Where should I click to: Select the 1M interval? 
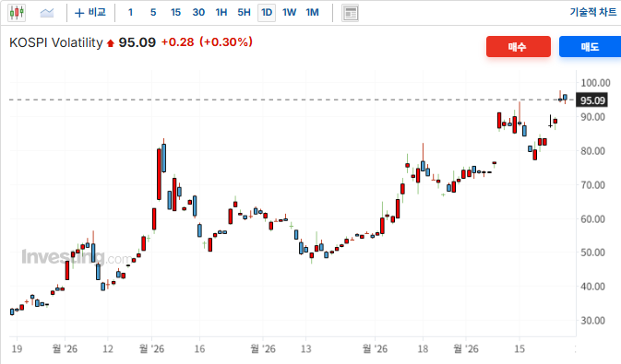coord(312,13)
